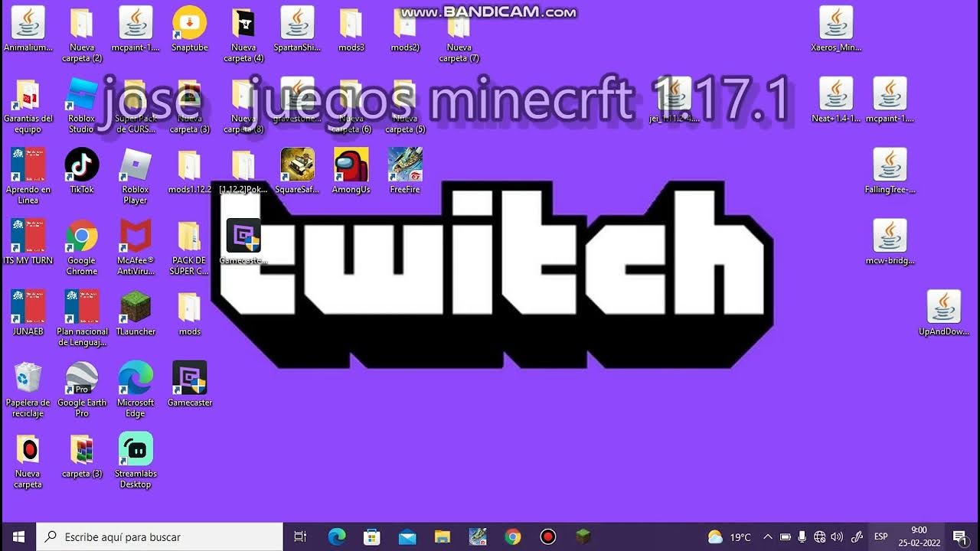Open Aprendo en Línea shortcut
Viewport: 980px width, 551px height.
click(x=28, y=165)
